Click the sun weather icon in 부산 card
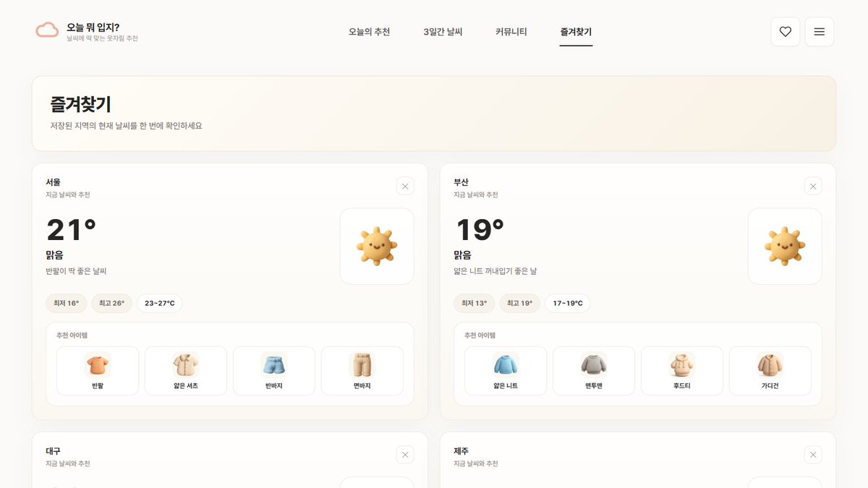The height and width of the screenshot is (488, 868). [785, 247]
